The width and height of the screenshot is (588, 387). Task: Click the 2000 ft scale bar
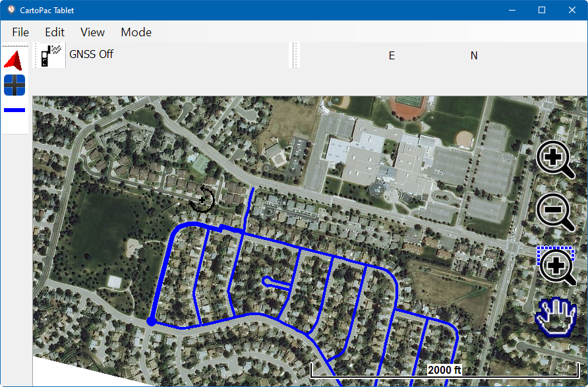click(444, 370)
